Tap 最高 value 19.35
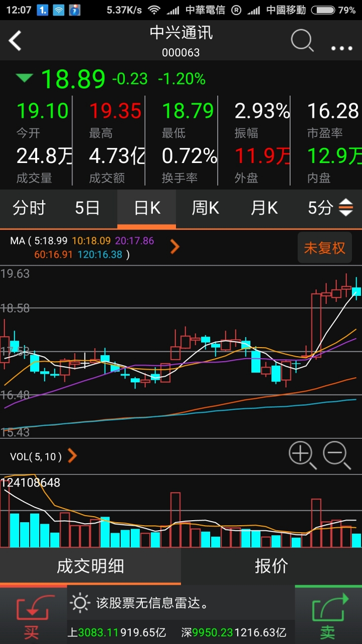Image resolution: width=362 pixels, height=644 pixels. click(116, 111)
